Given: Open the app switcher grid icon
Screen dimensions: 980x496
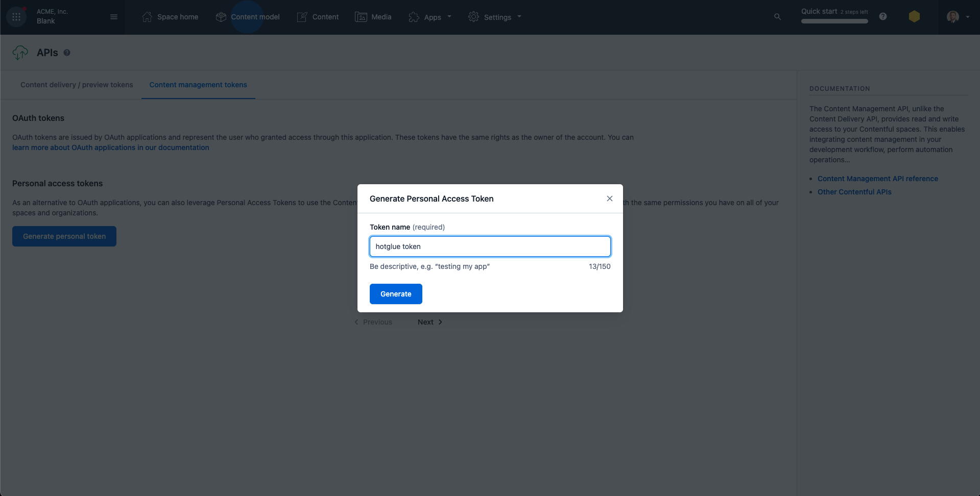Looking at the screenshot, I should point(16,17).
